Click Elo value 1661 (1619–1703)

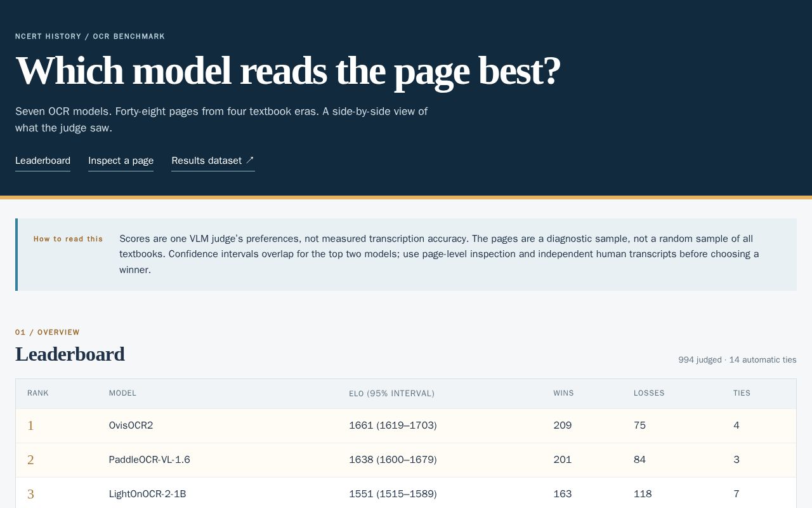(393, 425)
